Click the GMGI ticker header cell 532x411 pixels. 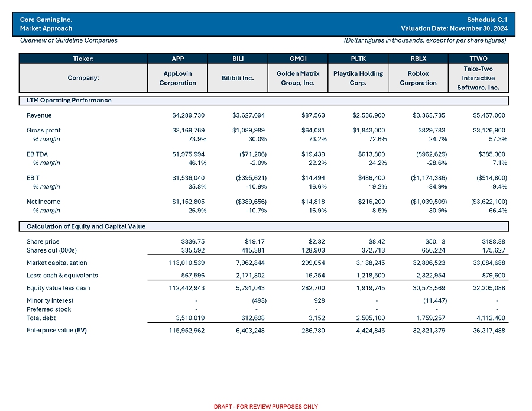tap(298, 59)
